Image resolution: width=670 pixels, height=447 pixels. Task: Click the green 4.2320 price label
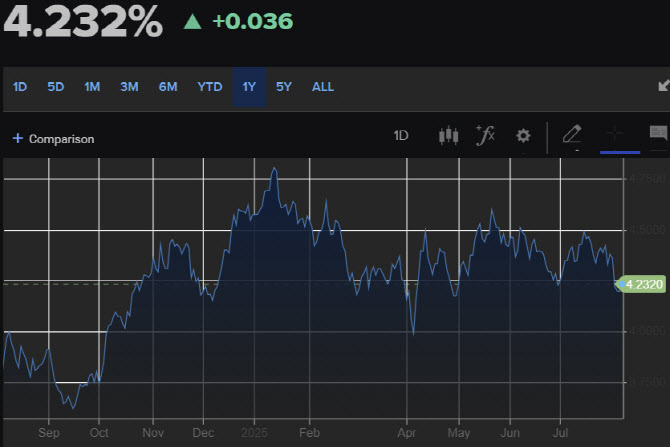pos(642,284)
